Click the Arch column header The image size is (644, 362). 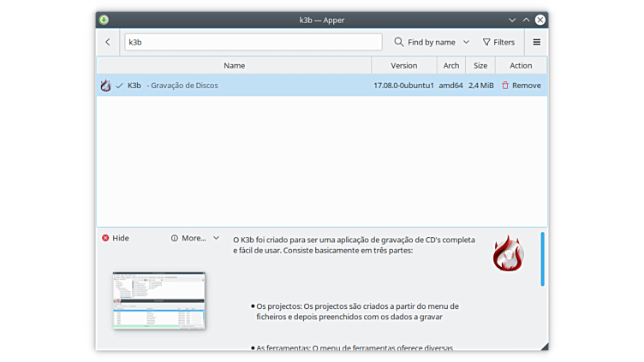click(x=451, y=65)
